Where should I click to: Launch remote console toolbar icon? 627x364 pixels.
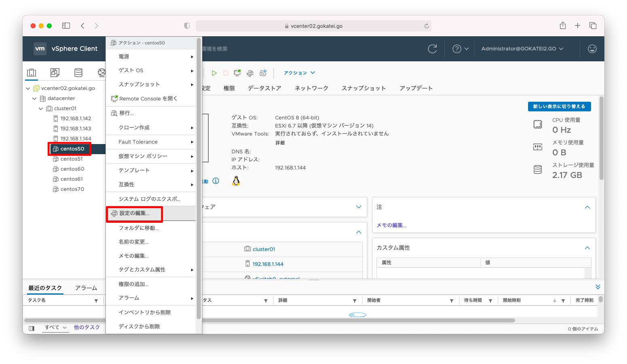(238, 73)
